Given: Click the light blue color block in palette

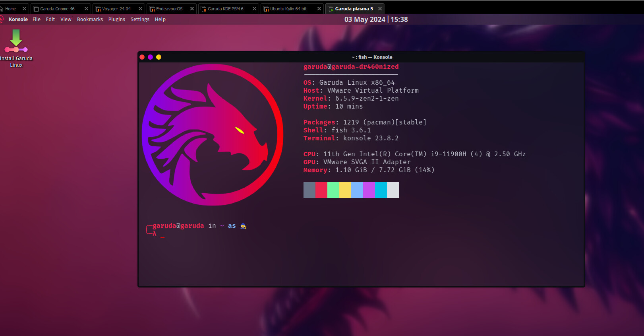Looking at the screenshot, I should point(357,190).
